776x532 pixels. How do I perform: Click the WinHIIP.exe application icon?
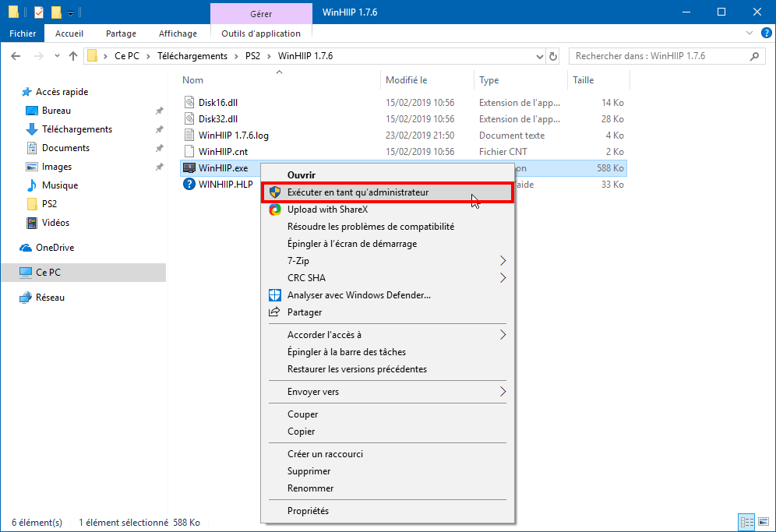point(189,167)
